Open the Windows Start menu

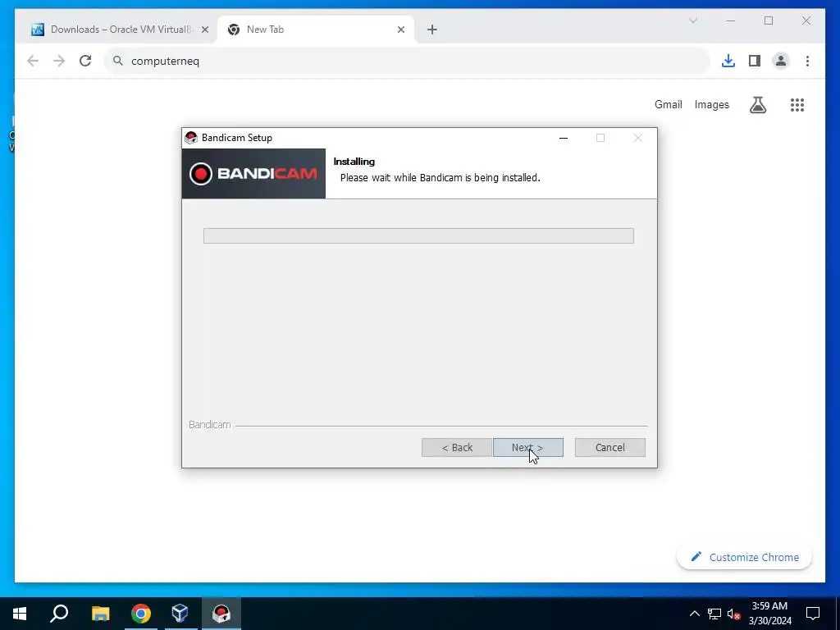click(20, 614)
